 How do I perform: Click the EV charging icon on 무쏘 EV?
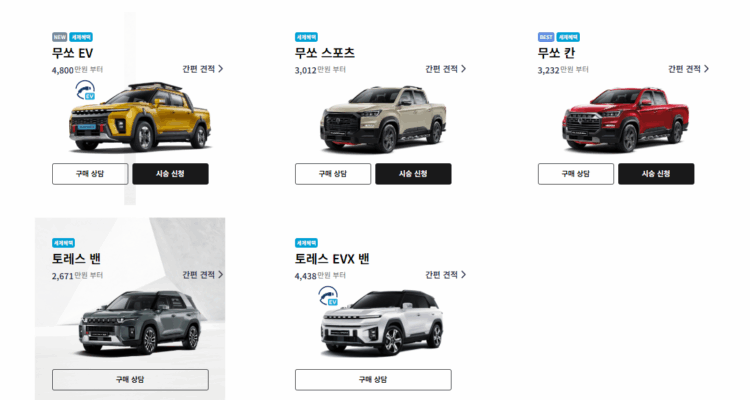pyautogui.click(x=85, y=90)
